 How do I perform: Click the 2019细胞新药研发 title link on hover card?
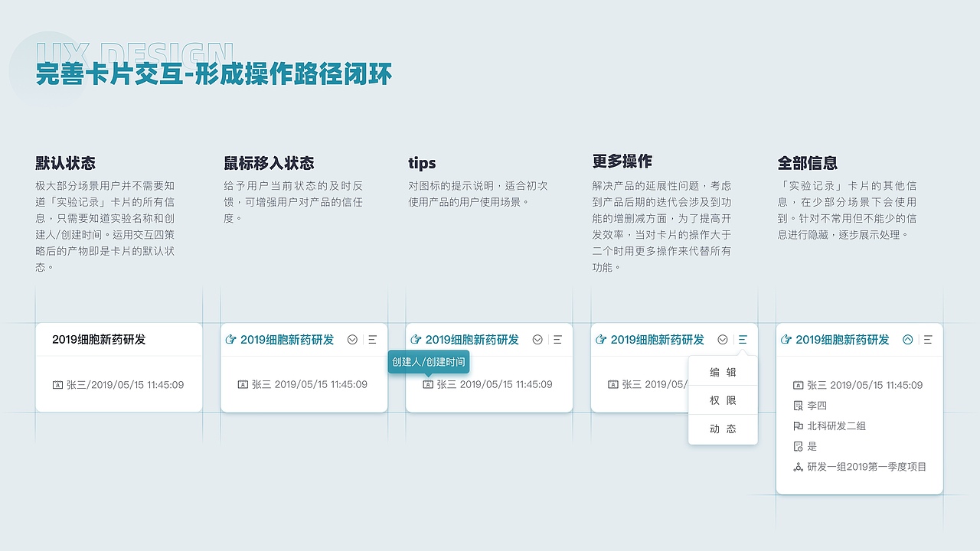pyautogui.click(x=286, y=340)
